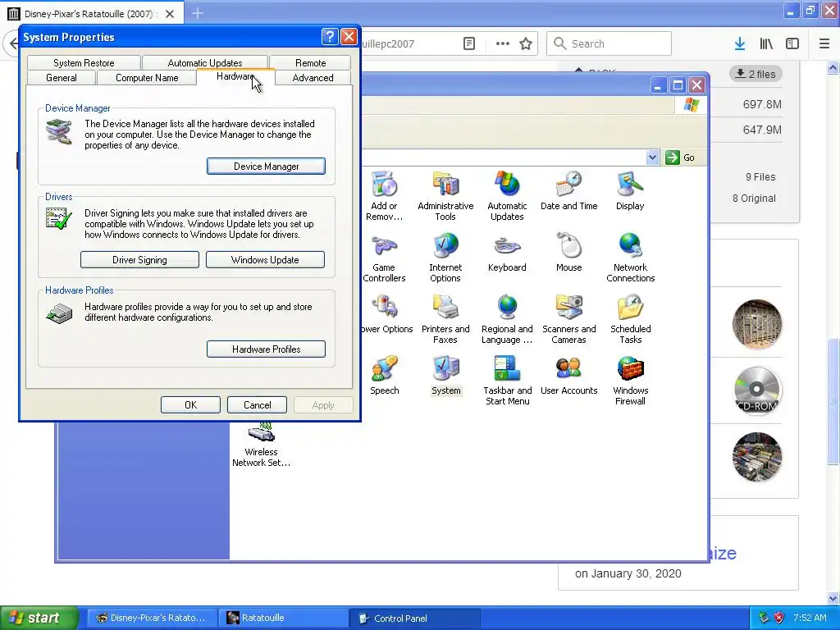Click the question mark help button in System Properties
The image size is (840, 630).
pos(330,36)
